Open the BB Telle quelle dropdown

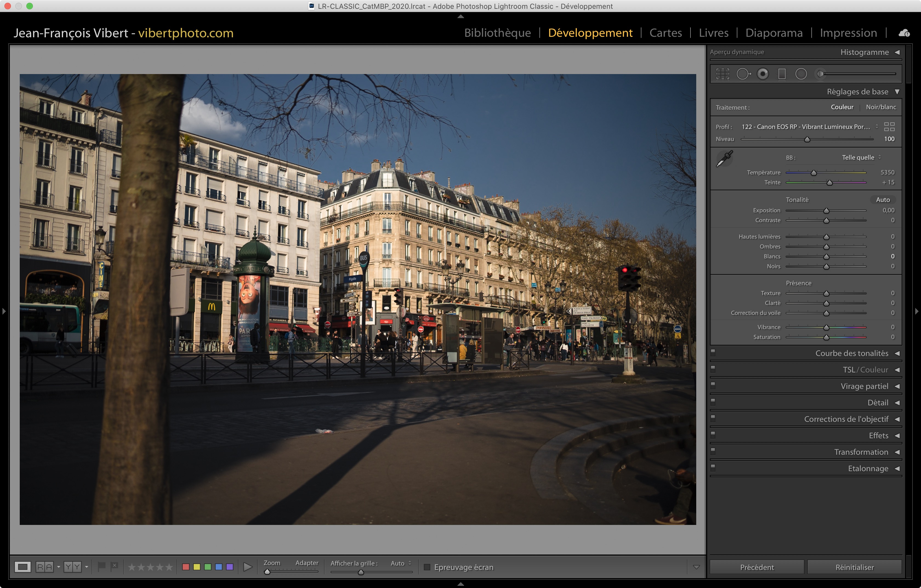point(861,158)
